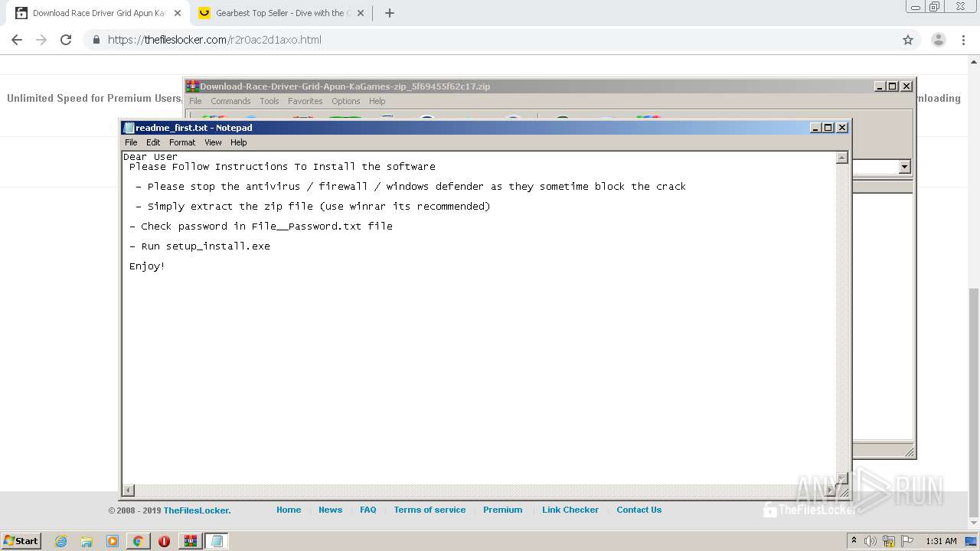Bookmark this page with the star icon
The height and width of the screenshot is (551, 980).
[908, 40]
